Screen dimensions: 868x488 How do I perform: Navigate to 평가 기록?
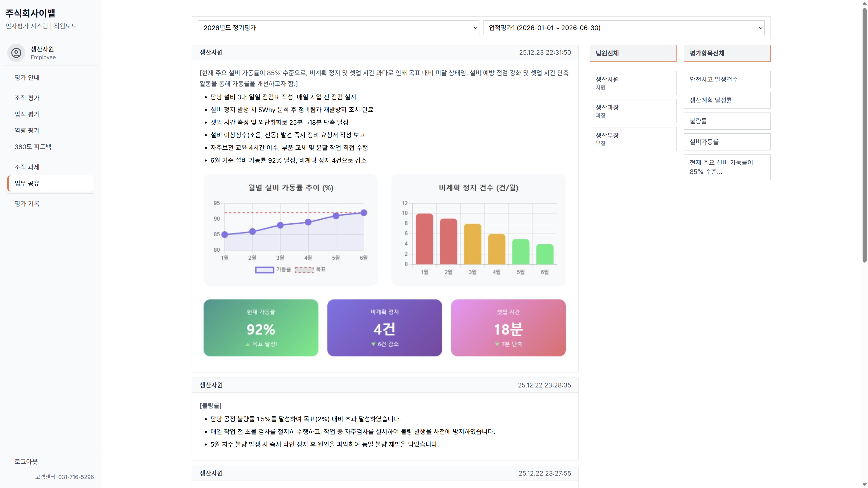pyautogui.click(x=27, y=204)
